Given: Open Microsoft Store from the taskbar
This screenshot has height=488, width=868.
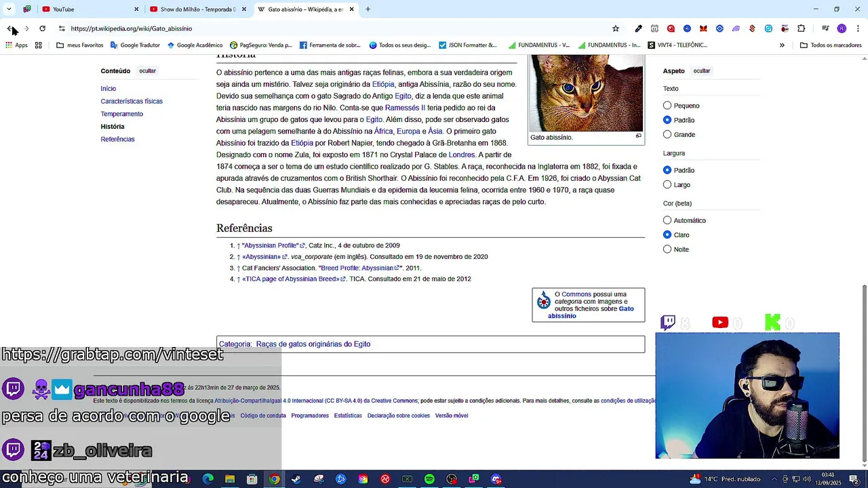Looking at the screenshot, I should point(252,479).
